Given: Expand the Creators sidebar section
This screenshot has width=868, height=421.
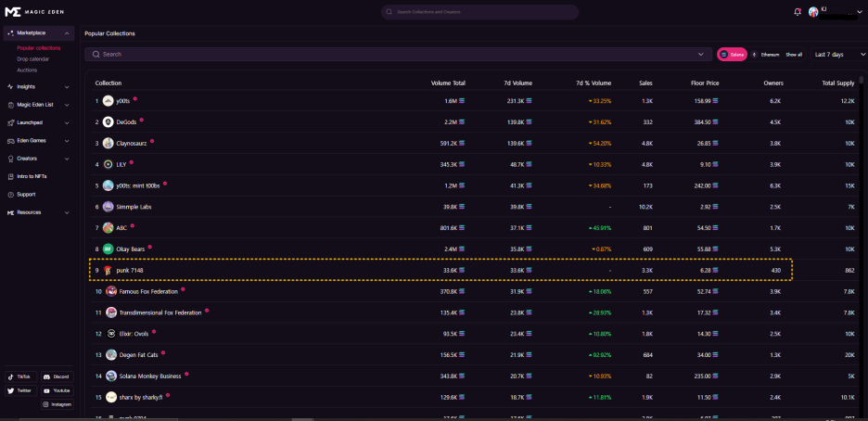Looking at the screenshot, I should coord(67,159).
